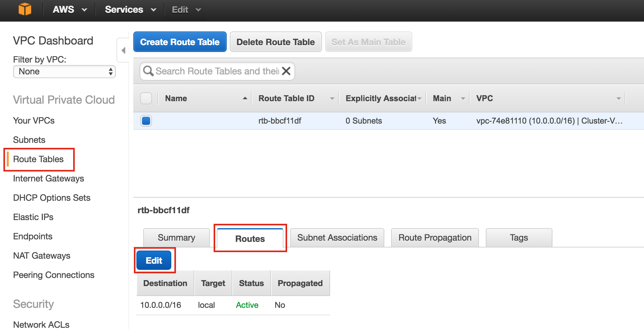This screenshot has height=329, width=644.
Task: Go to Your VPCs
Action: pos(34,120)
